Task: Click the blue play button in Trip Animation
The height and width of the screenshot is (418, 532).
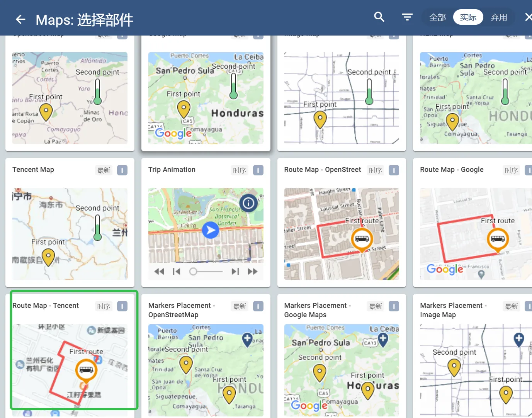Action: tap(211, 230)
